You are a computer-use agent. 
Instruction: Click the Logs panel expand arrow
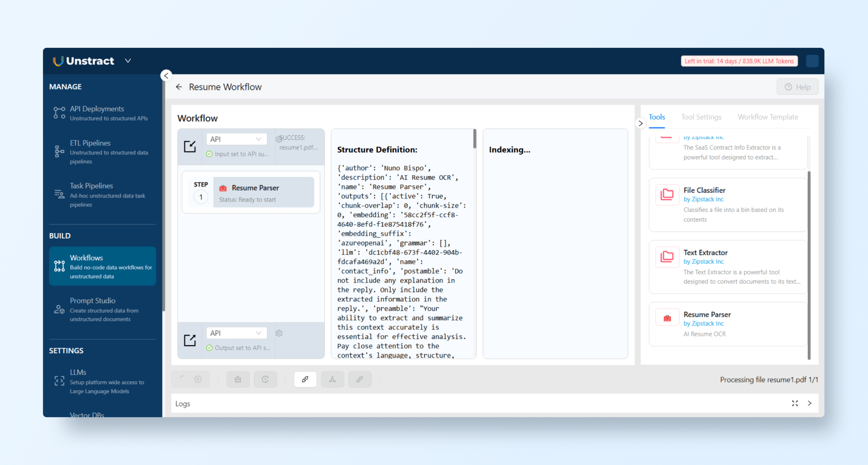click(x=810, y=403)
